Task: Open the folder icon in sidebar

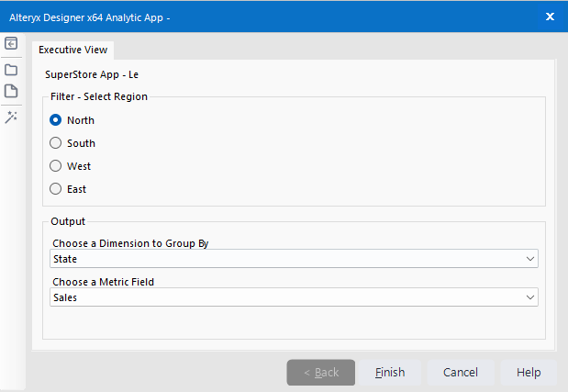Action: [11, 69]
